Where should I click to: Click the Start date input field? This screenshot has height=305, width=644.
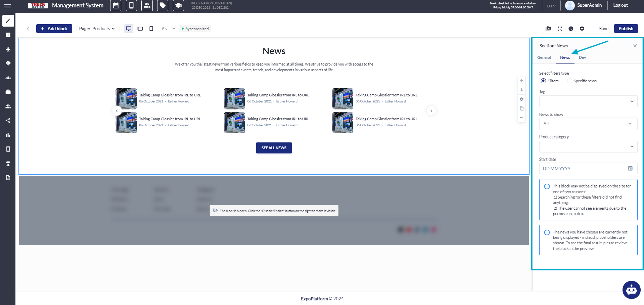tap(588, 169)
